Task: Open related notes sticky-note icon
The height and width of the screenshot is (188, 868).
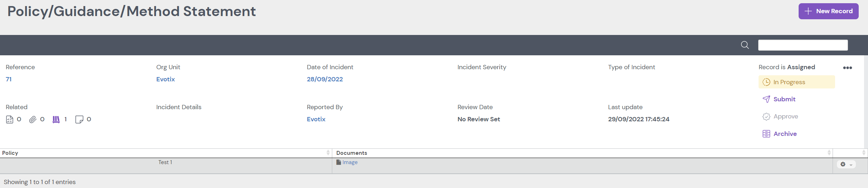Action: point(79,120)
